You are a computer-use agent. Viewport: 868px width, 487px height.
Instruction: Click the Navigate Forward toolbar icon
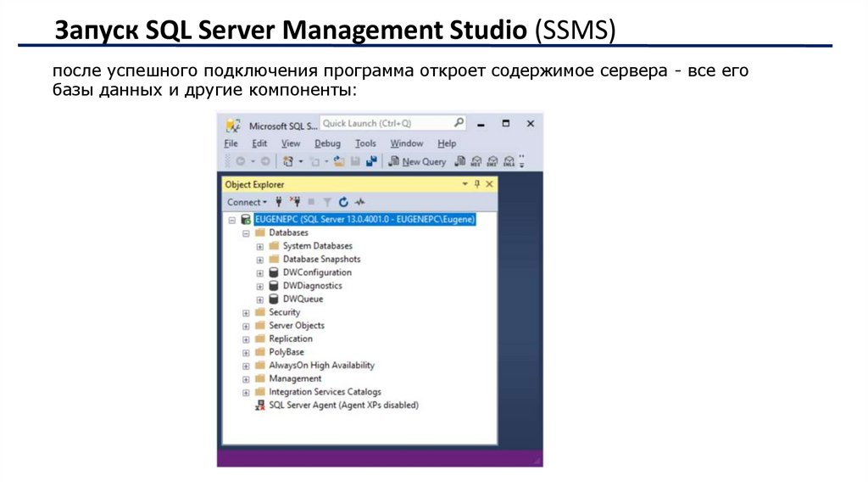tap(265, 161)
